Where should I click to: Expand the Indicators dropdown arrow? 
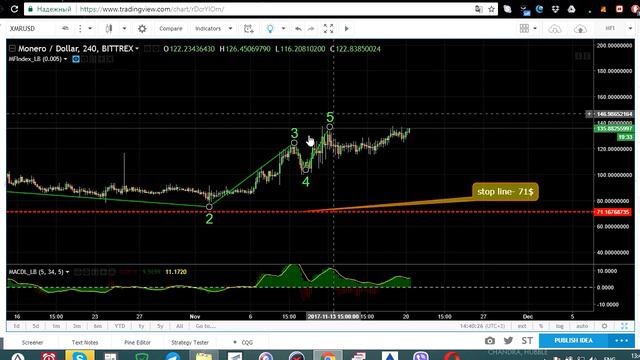(x=230, y=29)
